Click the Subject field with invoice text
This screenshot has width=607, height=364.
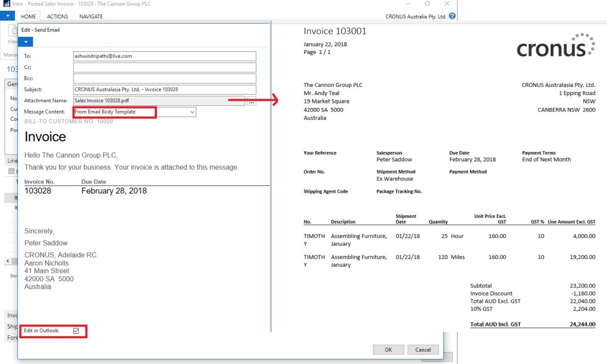click(x=165, y=89)
